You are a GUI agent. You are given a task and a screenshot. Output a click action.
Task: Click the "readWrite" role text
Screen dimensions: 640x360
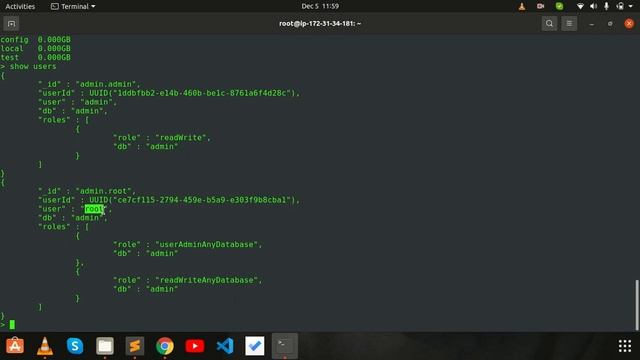[181, 138]
